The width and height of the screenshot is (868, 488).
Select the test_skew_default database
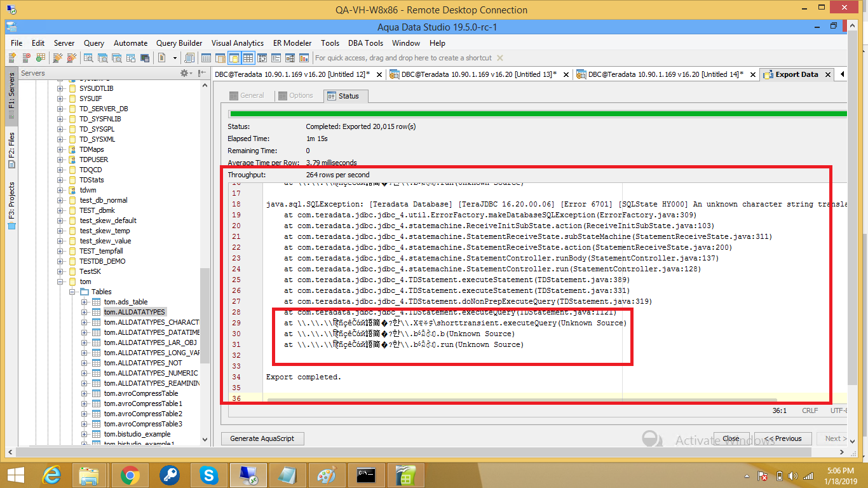pos(108,220)
